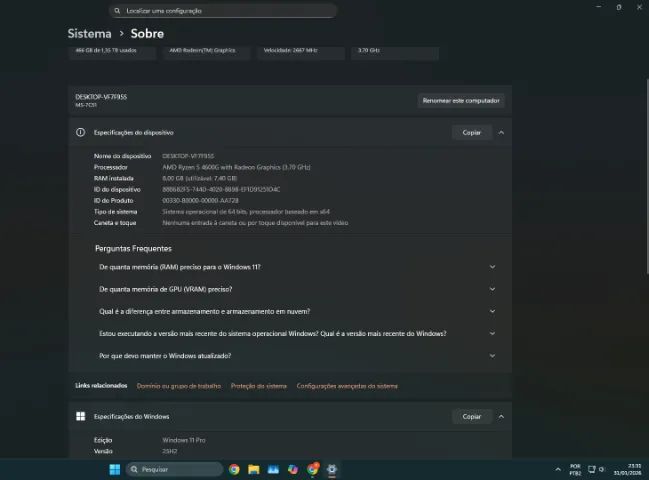
Task: Click the taskbar Pesquisar search box
Action: pyautogui.click(x=174, y=469)
